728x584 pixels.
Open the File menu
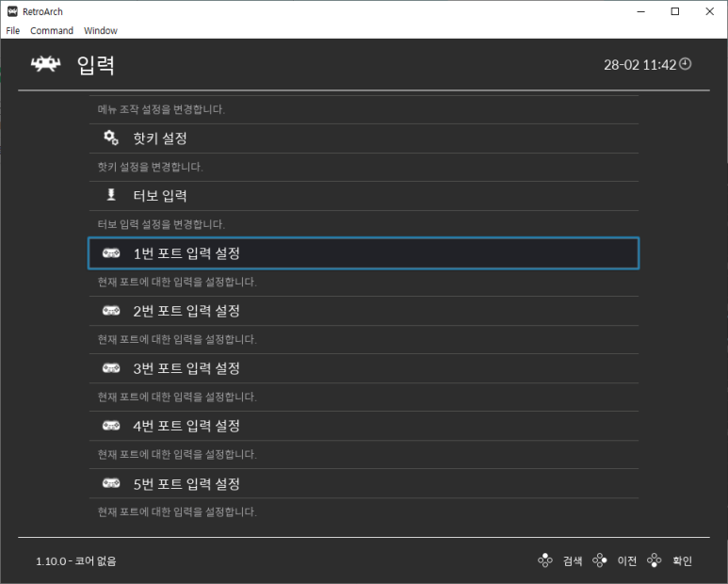point(13,31)
